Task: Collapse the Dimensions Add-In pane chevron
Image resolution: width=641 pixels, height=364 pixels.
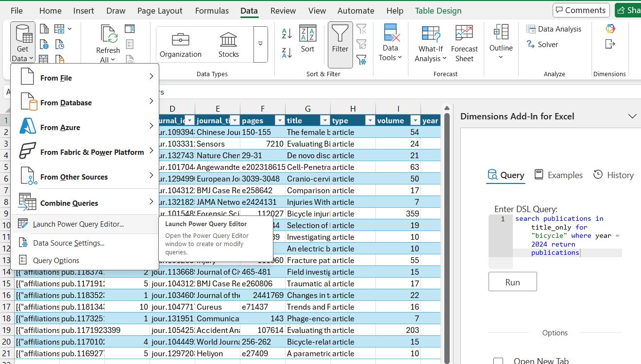Action: pos(632,116)
